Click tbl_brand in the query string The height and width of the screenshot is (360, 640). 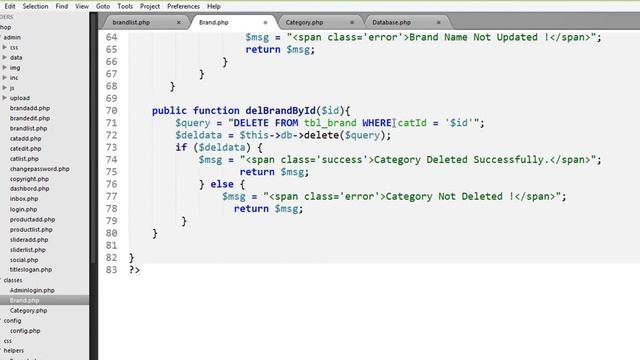(x=330, y=123)
